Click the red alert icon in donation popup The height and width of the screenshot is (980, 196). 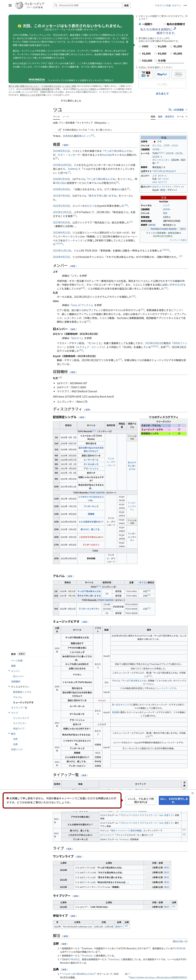(x=8, y=798)
